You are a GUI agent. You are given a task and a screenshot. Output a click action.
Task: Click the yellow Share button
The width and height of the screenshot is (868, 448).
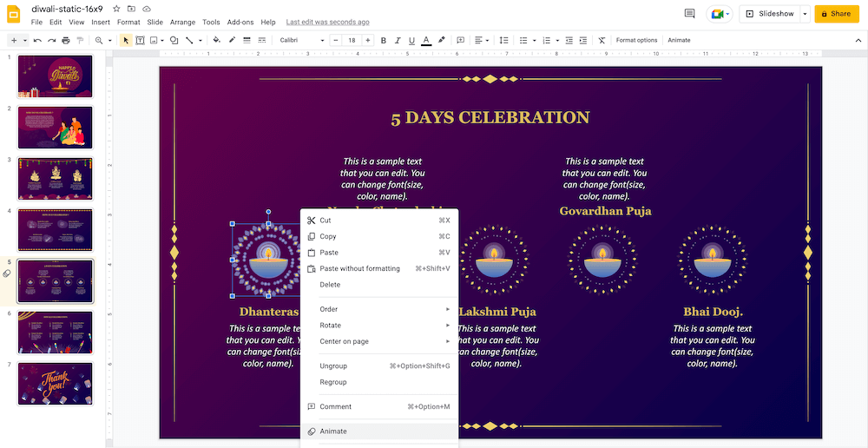[836, 14]
